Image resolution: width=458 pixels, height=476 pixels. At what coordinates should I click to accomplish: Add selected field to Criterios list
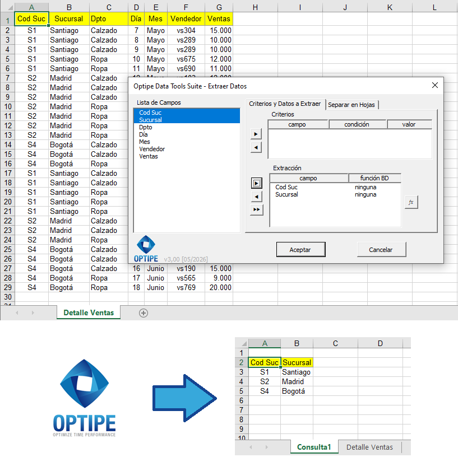click(x=256, y=134)
